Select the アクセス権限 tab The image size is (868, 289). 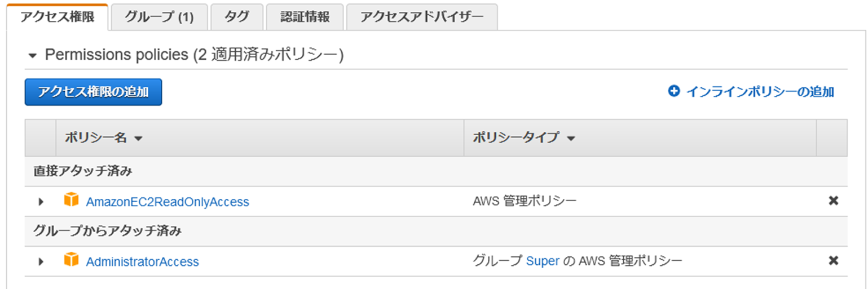coord(57,17)
